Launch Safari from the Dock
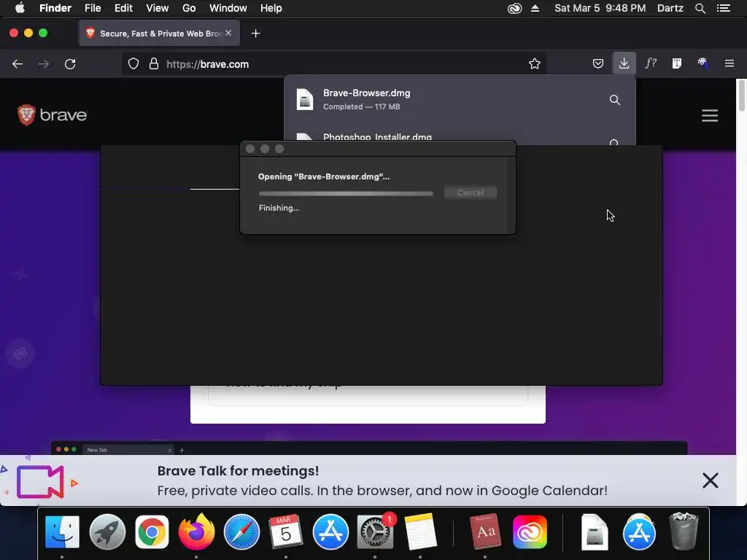The height and width of the screenshot is (560, 747). click(x=241, y=532)
